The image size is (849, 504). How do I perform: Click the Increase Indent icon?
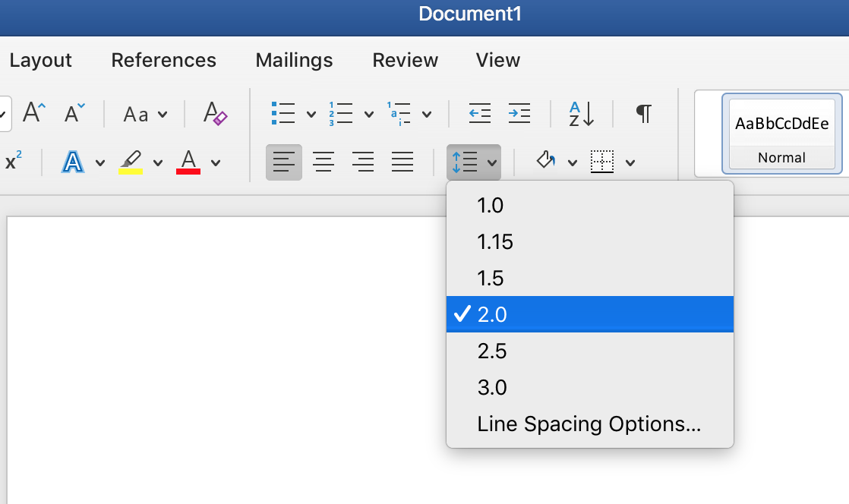click(519, 113)
